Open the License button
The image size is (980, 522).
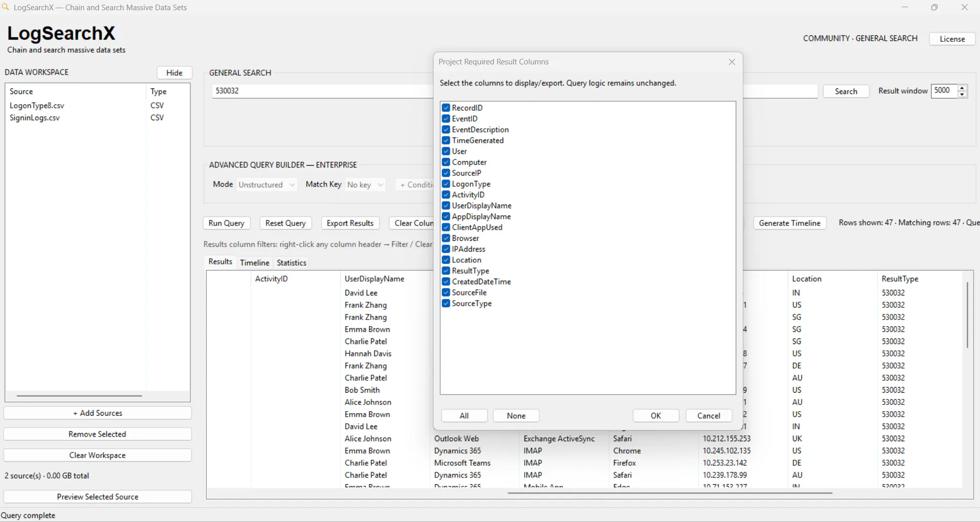point(952,39)
